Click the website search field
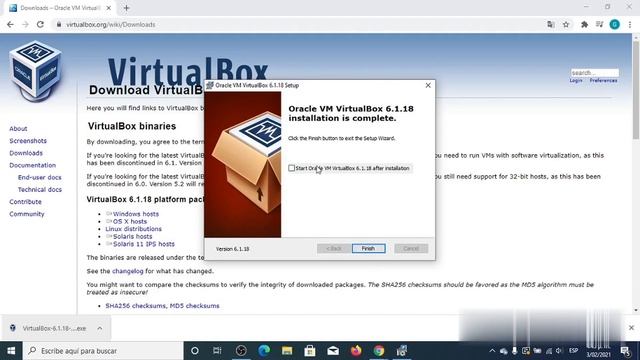 click(x=594, y=73)
